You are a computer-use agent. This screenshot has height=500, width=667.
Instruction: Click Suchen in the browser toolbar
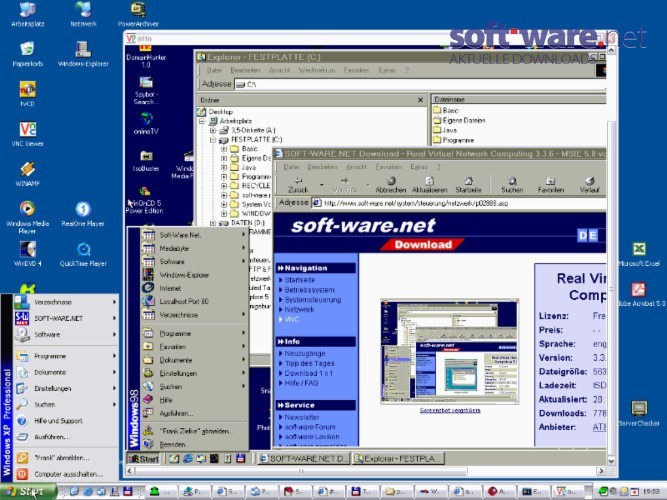[x=512, y=185]
